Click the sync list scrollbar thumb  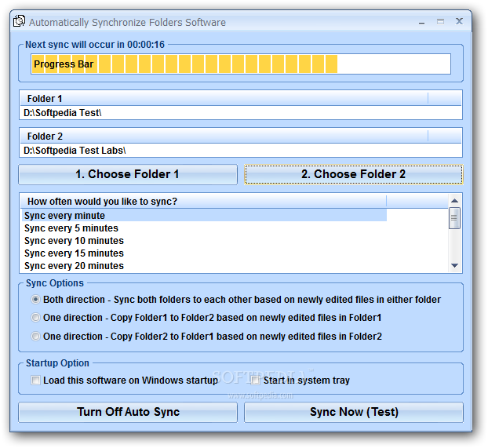[454, 218]
